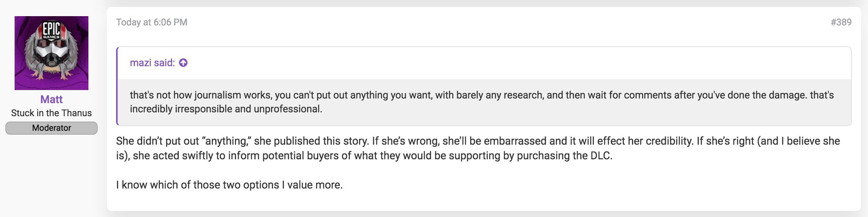
Task: Click the "Stuck in the Thanus" user title
Action: click(x=52, y=113)
